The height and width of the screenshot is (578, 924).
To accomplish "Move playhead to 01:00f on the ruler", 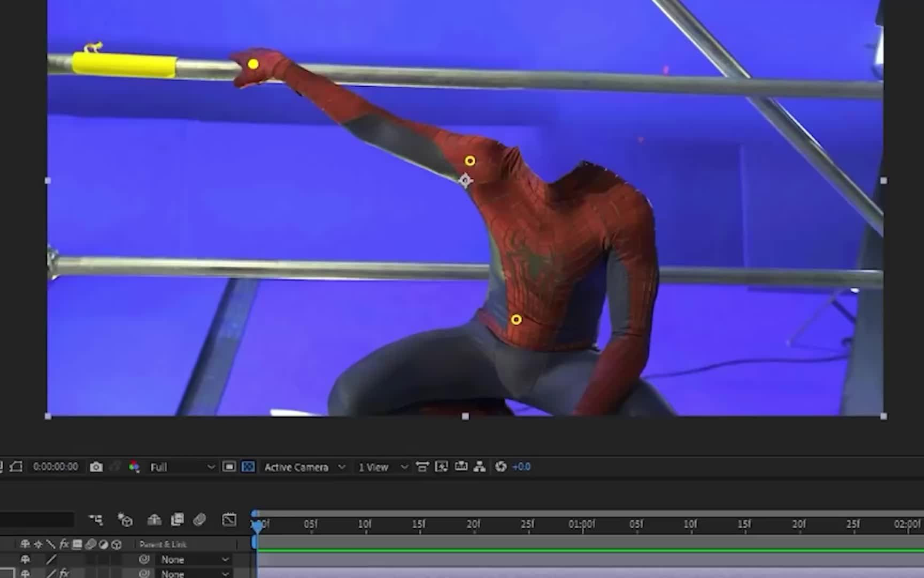I will [581, 524].
